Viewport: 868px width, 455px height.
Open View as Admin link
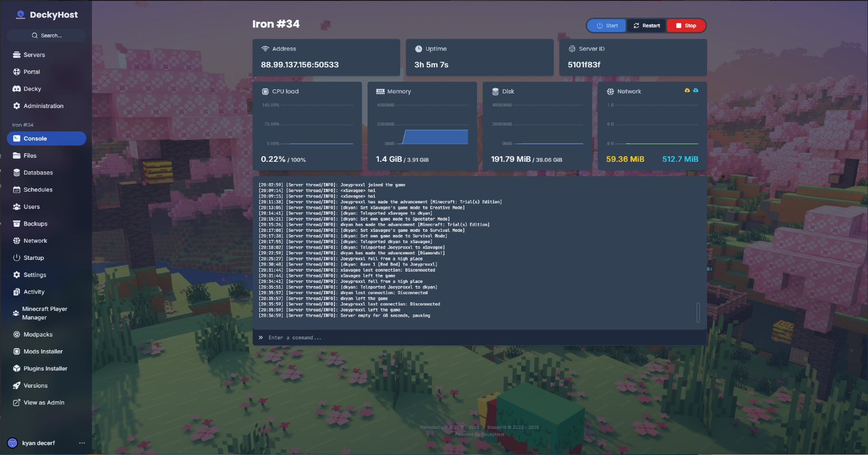[x=44, y=403]
